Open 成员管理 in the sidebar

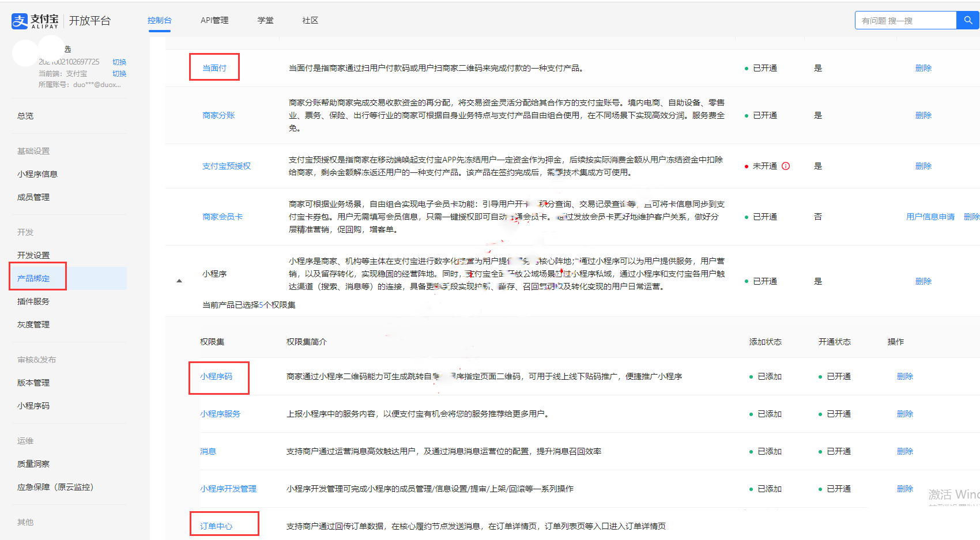pyautogui.click(x=33, y=197)
